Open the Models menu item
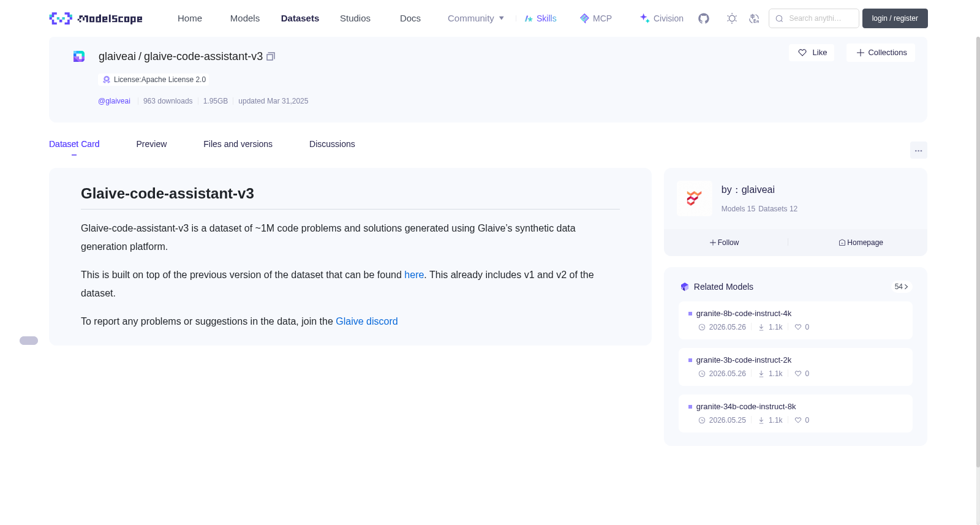The width and height of the screenshot is (980, 525). [x=245, y=18]
